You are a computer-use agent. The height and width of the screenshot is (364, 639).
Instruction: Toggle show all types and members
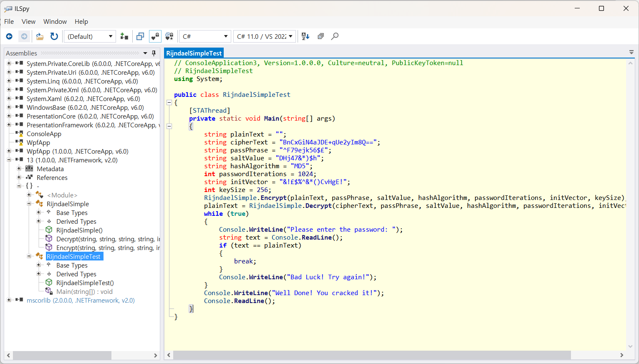tap(169, 36)
